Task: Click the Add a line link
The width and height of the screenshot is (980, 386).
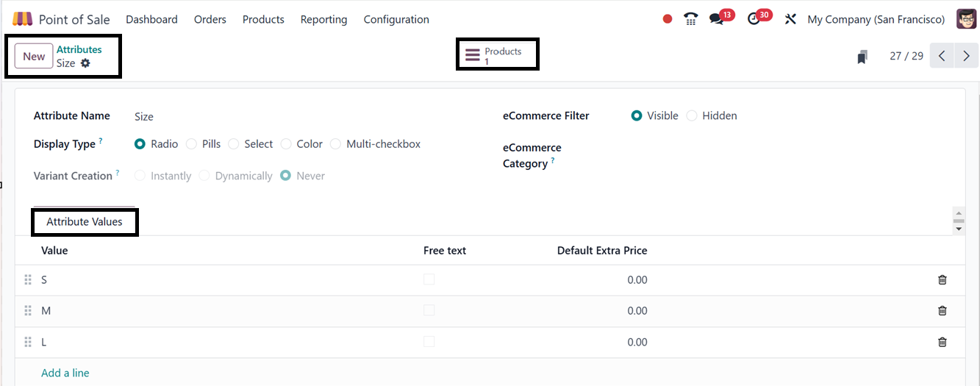Action: (x=65, y=373)
